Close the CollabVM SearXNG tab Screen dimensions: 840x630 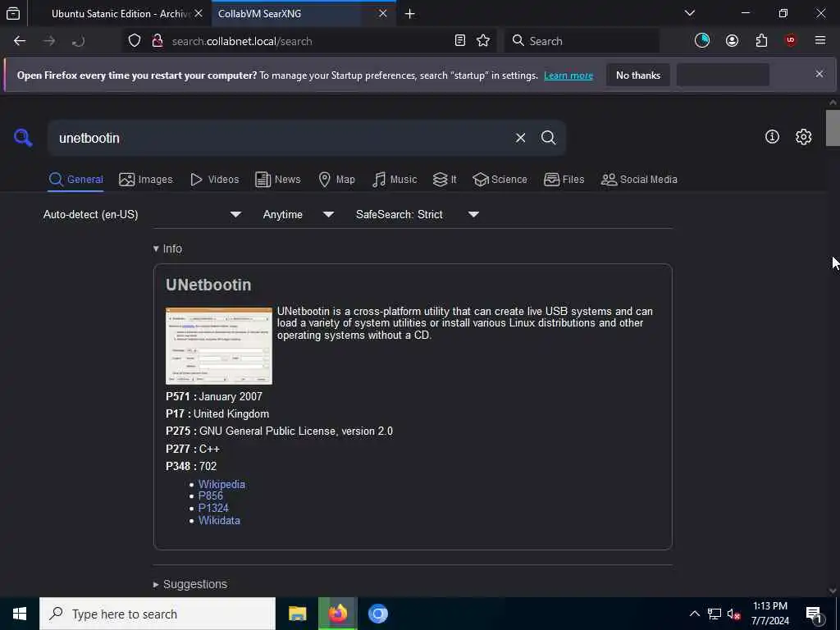(x=383, y=13)
